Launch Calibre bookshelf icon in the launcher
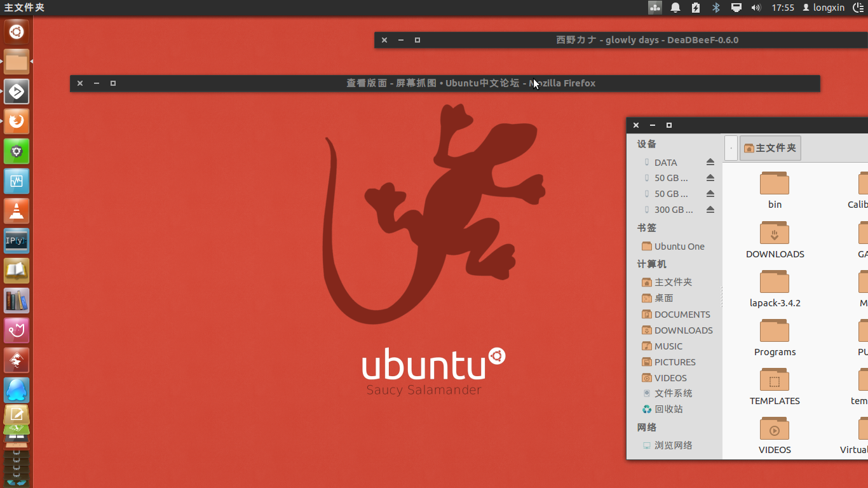Image resolution: width=868 pixels, height=488 pixels. (x=17, y=301)
